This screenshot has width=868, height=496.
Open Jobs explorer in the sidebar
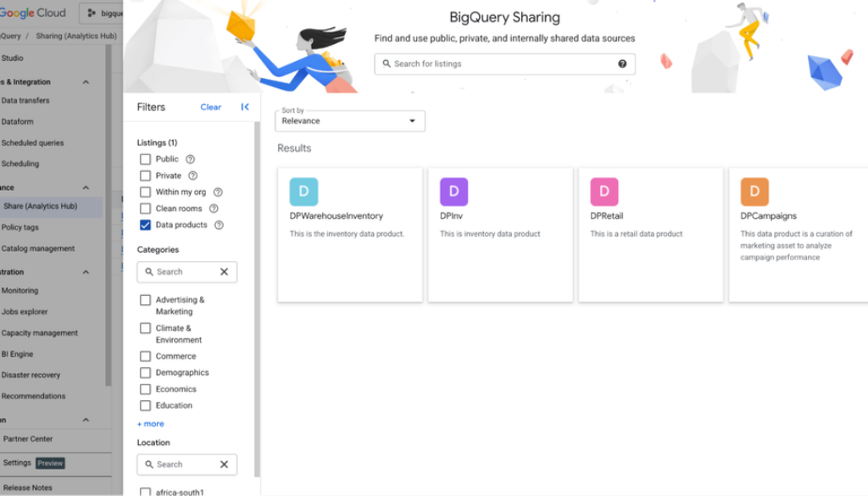click(x=25, y=312)
